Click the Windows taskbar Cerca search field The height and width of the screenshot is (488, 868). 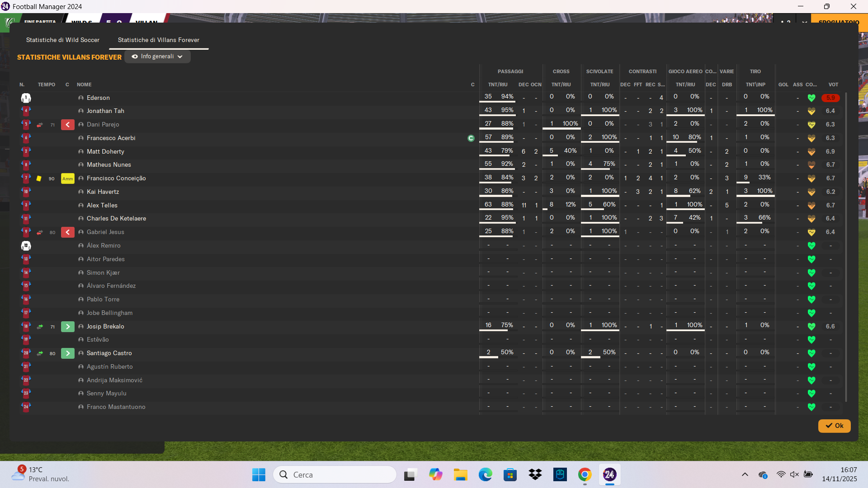tap(335, 474)
